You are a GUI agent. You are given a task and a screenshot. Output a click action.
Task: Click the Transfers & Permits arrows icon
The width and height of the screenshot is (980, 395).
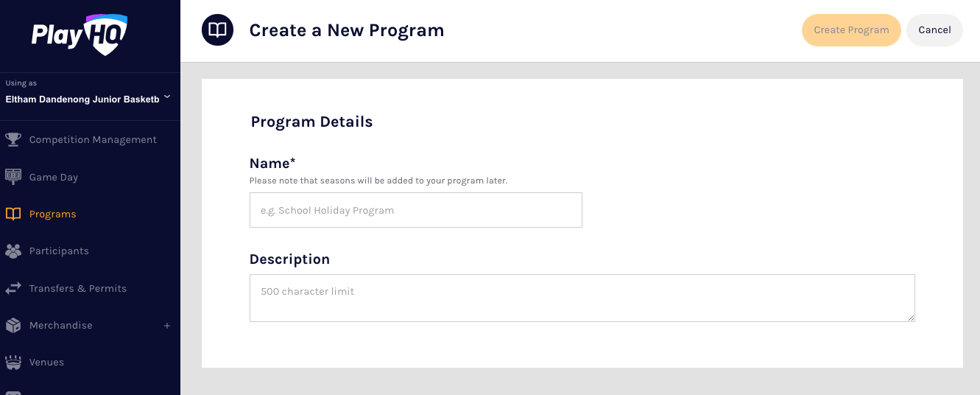point(13,289)
